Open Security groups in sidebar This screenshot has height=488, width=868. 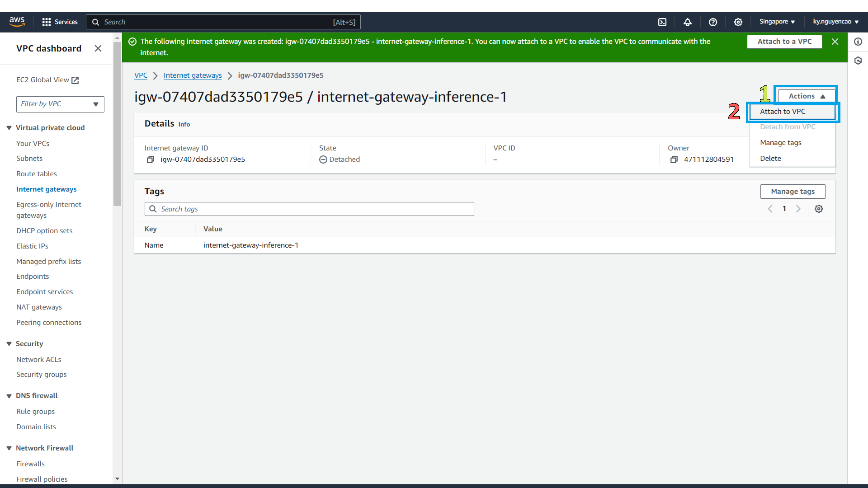[42, 375]
